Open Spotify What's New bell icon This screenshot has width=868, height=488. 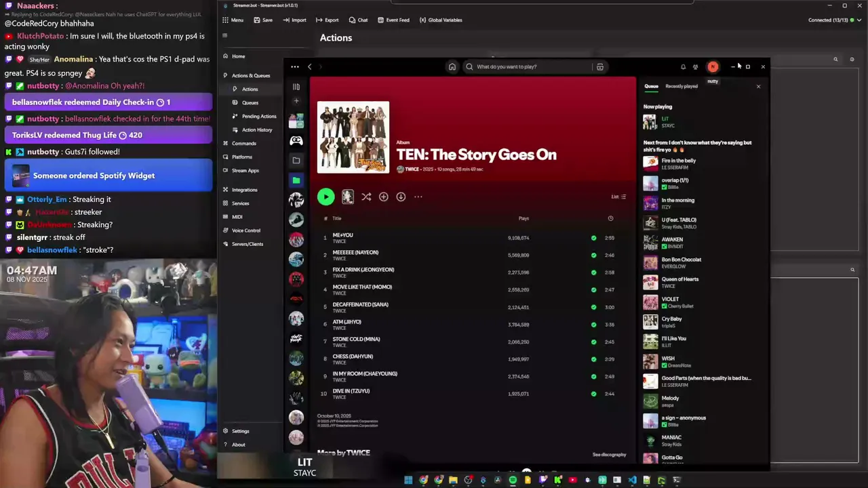click(x=683, y=66)
